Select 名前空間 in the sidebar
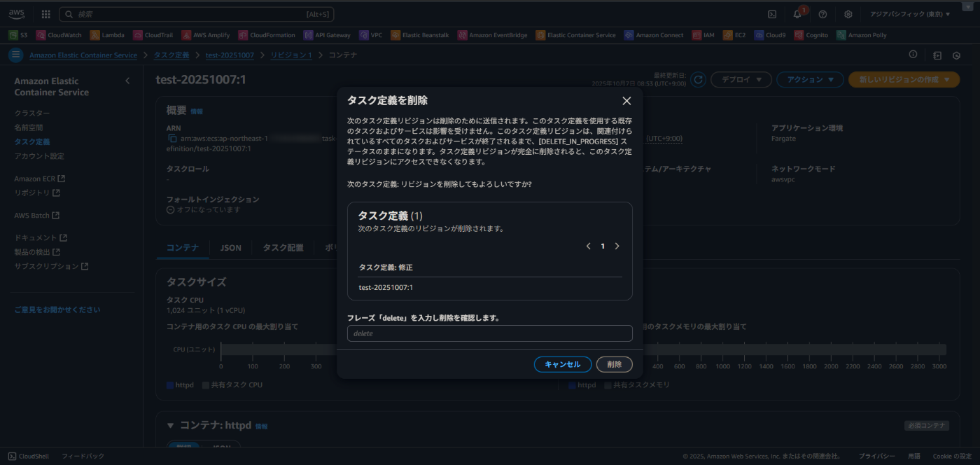This screenshot has height=465, width=980. 29,127
